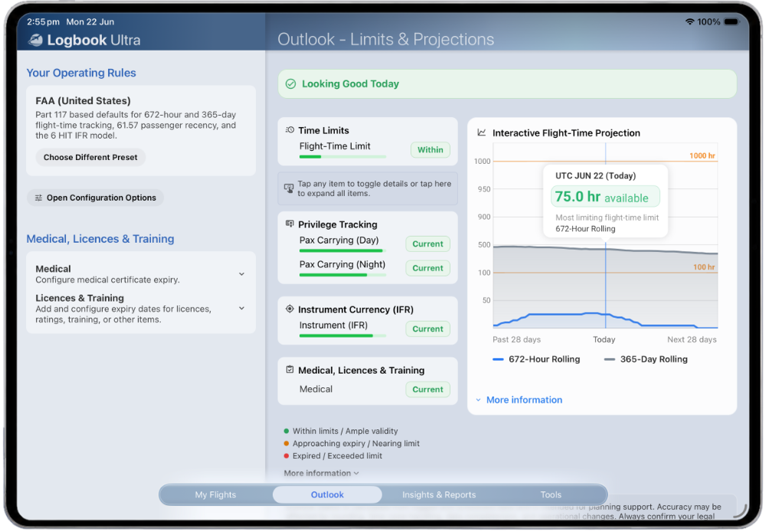Click Current badge for Pax Carrying (Day)
The image size is (766, 532).
click(427, 244)
